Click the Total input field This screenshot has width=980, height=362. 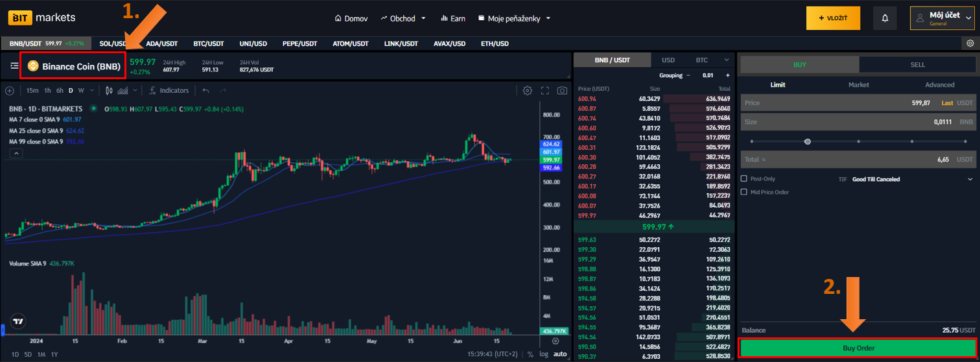point(857,159)
